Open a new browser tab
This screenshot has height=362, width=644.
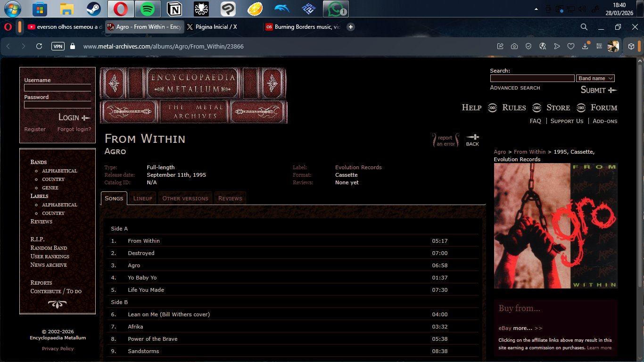click(x=351, y=27)
